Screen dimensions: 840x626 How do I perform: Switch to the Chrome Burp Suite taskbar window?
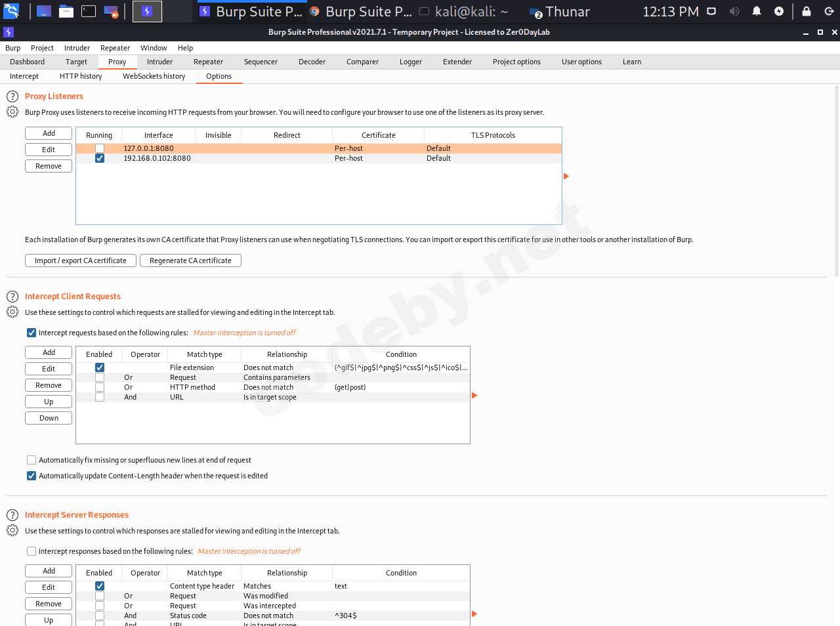[361, 11]
